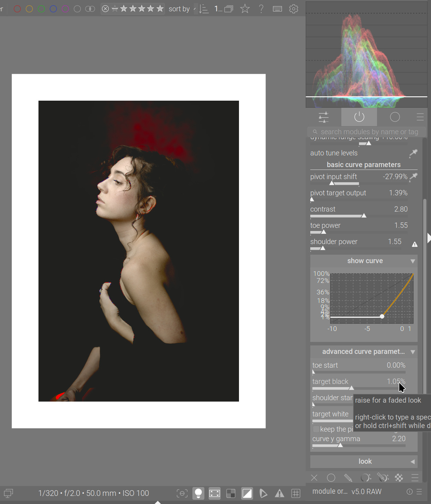Screen dimensions: 431x504
Task: Click the module order label
Action: pyautogui.click(x=330, y=491)
